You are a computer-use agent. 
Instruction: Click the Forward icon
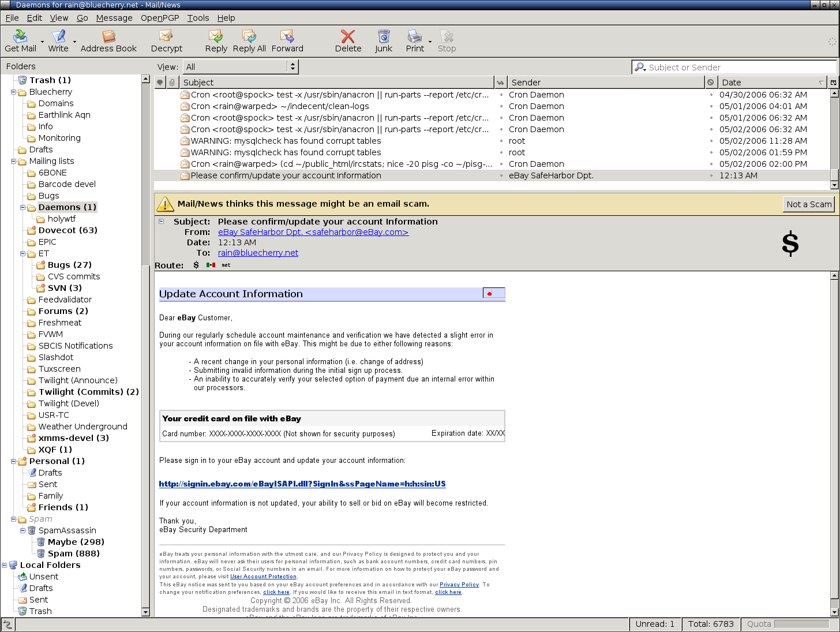point(287,36)
